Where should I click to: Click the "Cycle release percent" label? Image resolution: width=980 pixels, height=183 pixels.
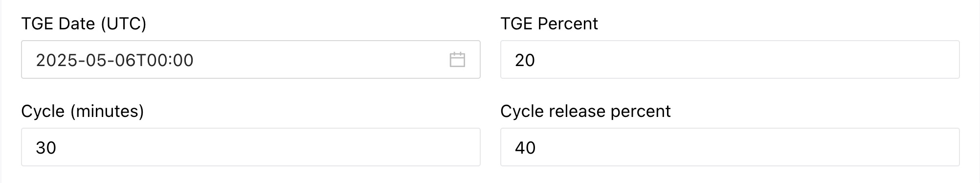pos(585,112)
